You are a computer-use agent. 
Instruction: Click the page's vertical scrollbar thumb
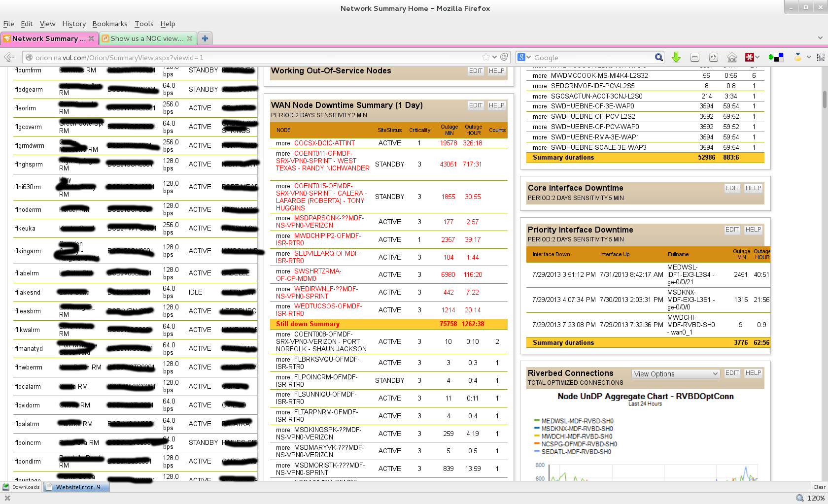point(824,99)
